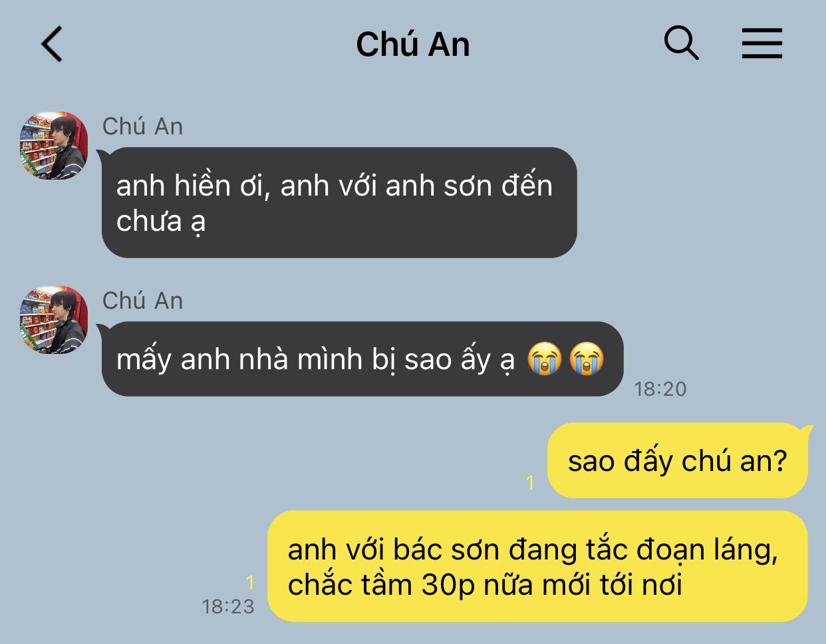
Task: Open the hamburger chat menu
Action: 762,44
